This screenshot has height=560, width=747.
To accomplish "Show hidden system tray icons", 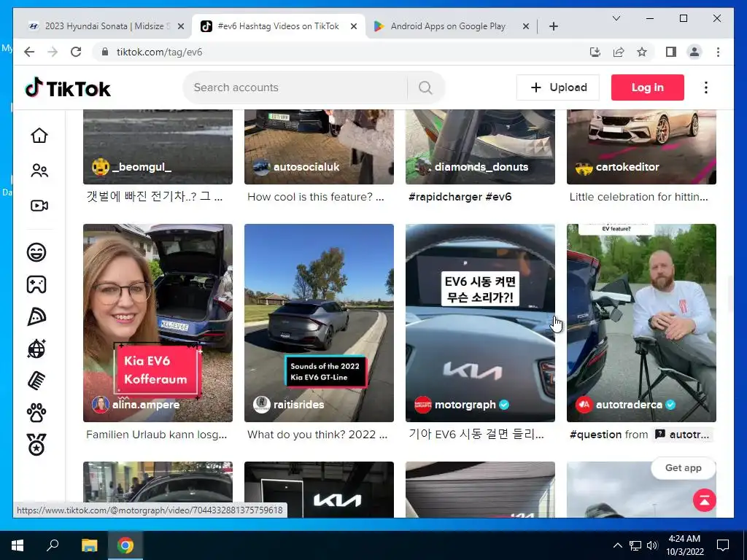I will (617, 545).
